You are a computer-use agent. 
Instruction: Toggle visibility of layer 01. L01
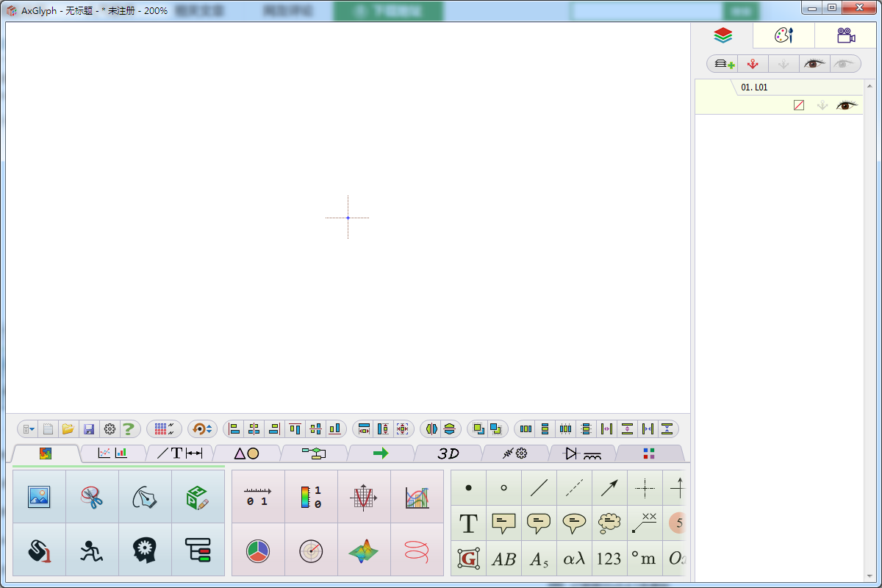point(847,105)
